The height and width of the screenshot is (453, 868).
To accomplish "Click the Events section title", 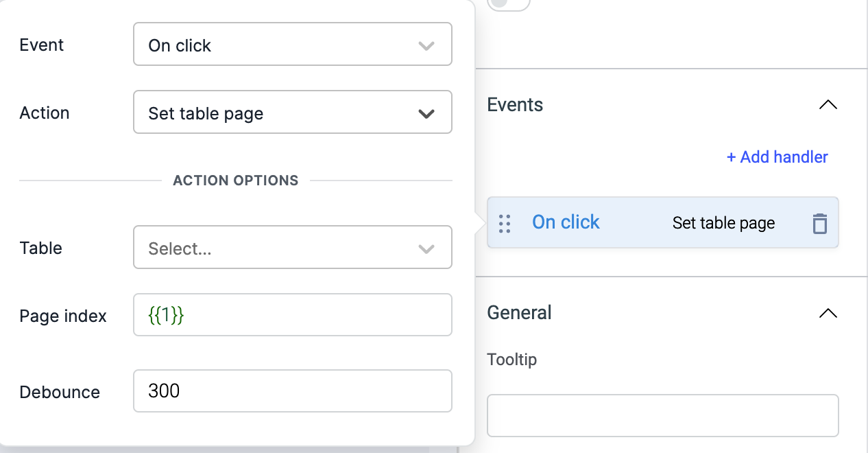I will 515,105.
